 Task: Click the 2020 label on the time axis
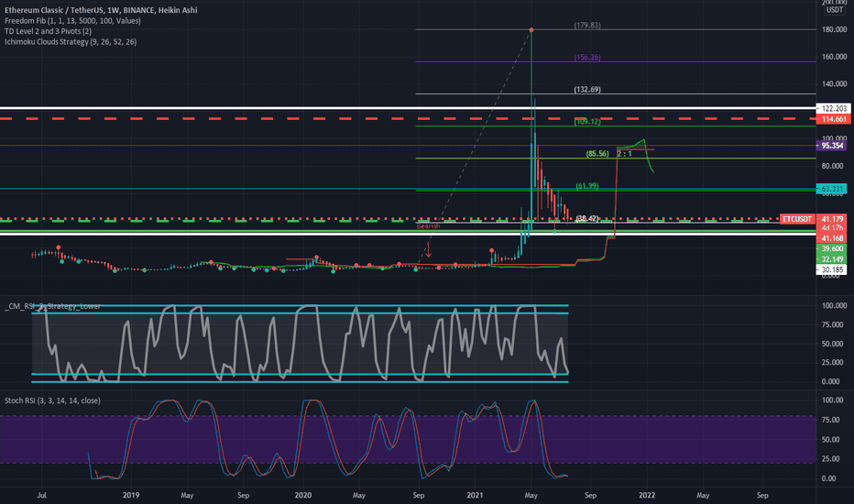302,495
